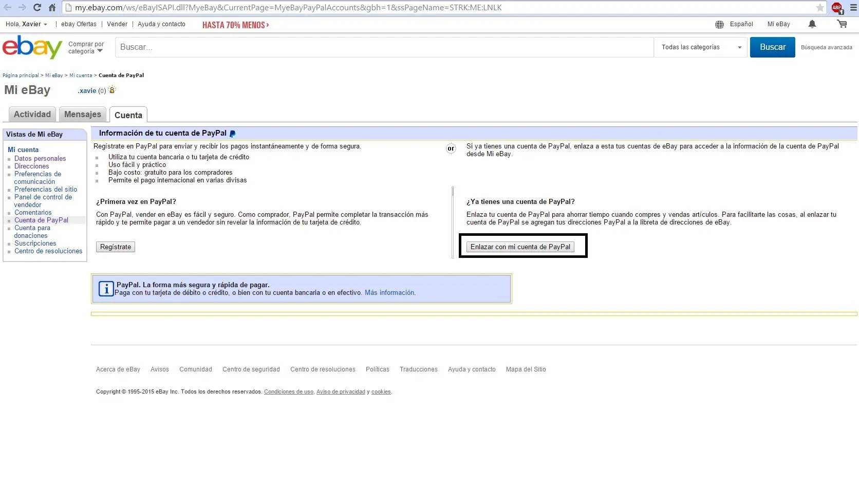859x504 pixels.
Task: Open Vender in top bar
Action: tap(117, 24)
